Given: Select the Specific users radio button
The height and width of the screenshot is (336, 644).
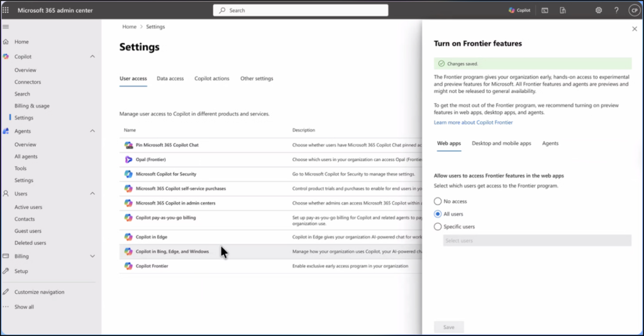Looking at the screenshot, I should (438, 227).
